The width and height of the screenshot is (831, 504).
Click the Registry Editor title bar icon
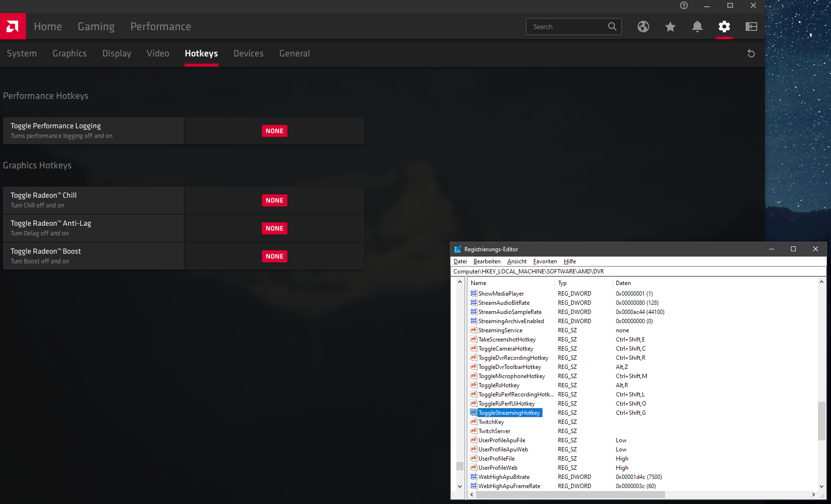coord(458,249)
